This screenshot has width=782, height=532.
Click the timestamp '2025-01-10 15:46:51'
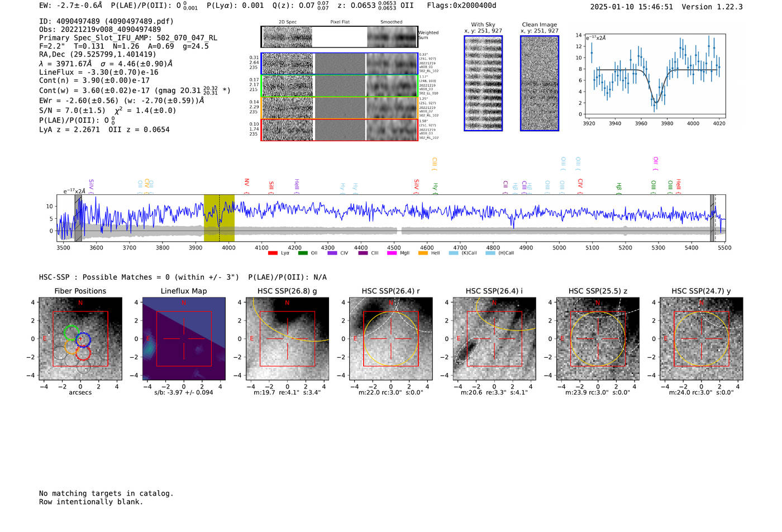632,7
